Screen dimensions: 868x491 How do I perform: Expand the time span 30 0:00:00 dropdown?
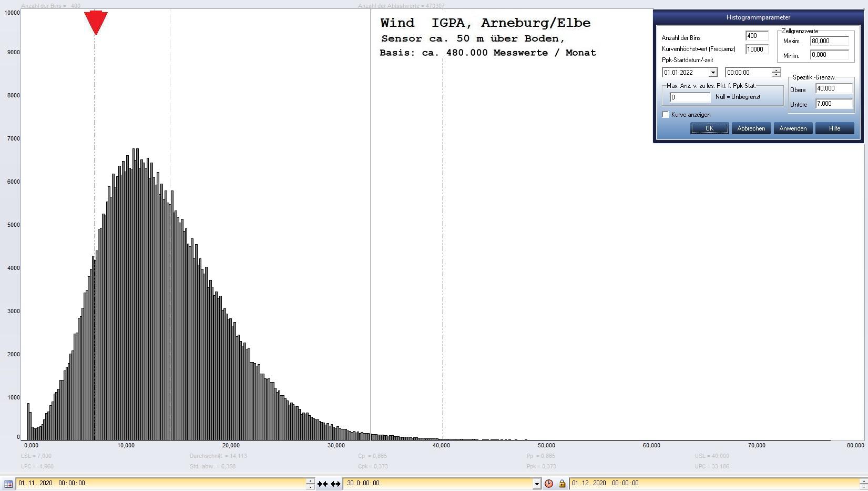[x=536, y=483]
